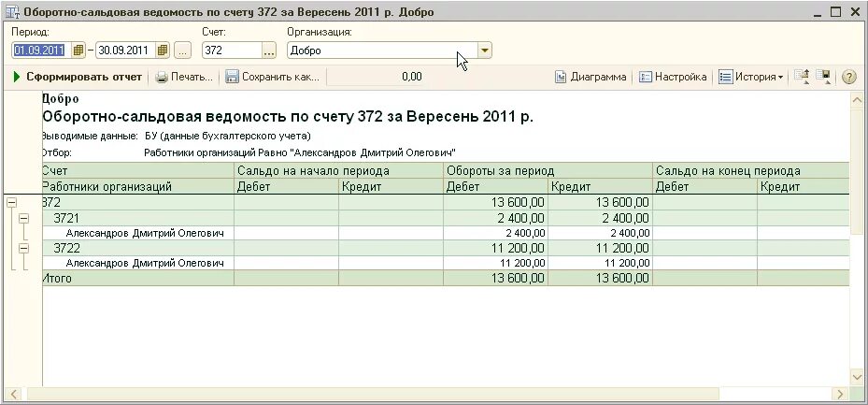Image resolution: width=868 pixels, height=405 pixels.
Task: Select the 3721 row label
Action: [66, 218]
